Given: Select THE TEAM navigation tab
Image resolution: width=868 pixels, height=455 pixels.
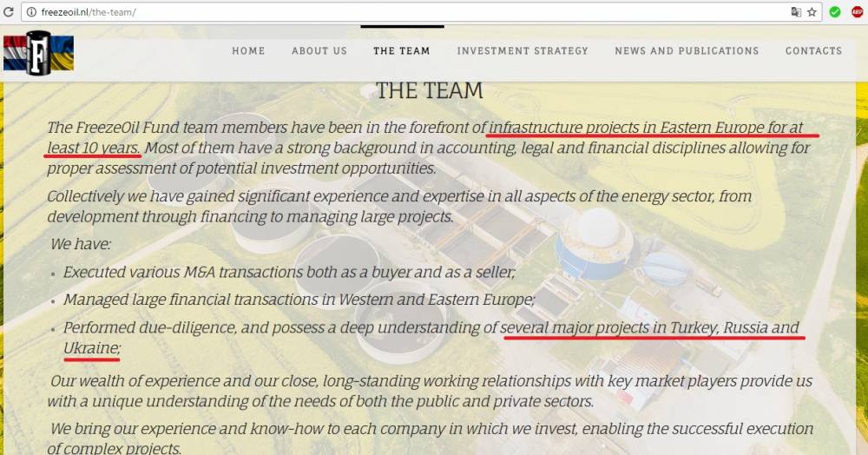Looking at the screenshot, I should coord(401,51).
